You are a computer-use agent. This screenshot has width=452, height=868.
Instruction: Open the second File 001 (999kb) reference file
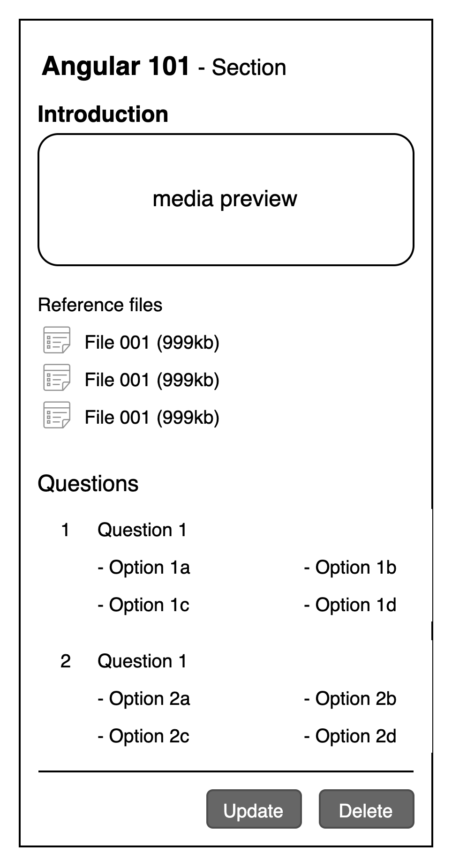pos(152,379)
